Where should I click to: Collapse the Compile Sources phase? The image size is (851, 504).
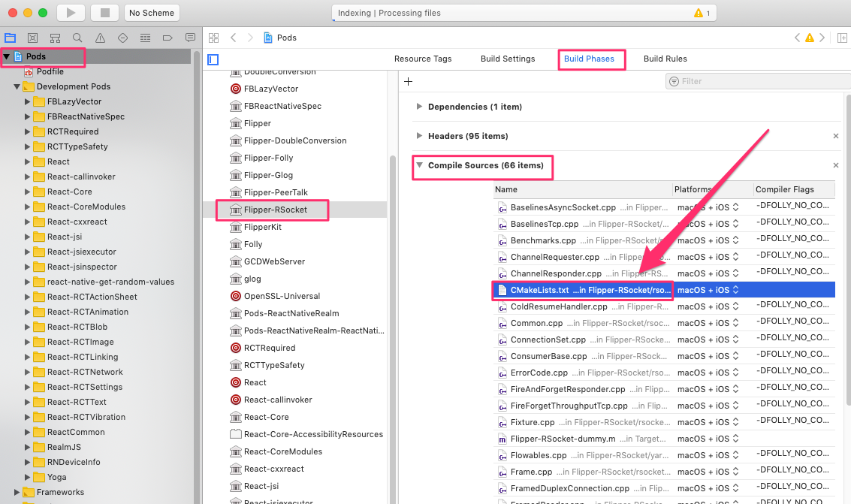(419, 165)
